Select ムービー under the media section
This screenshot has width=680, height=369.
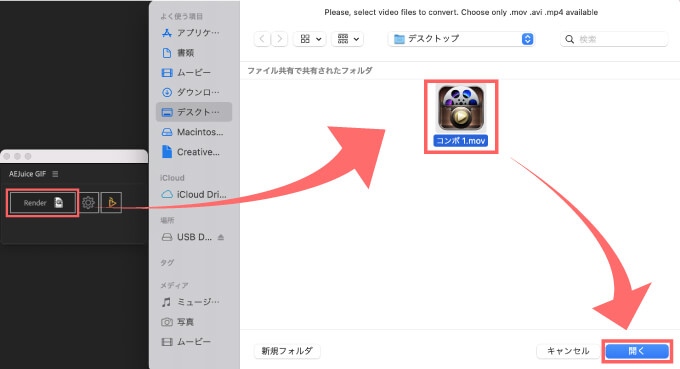pos(193,342)
